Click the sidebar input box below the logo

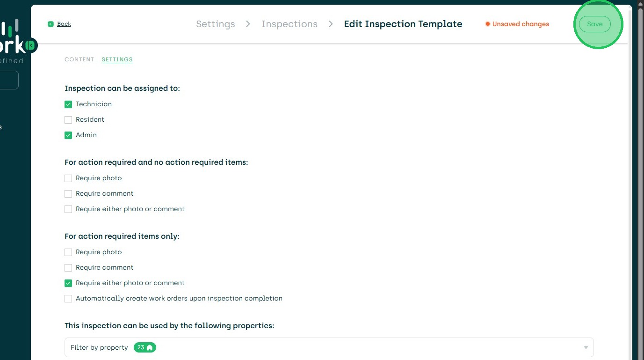pyautogui.click(x=8, y=80)
